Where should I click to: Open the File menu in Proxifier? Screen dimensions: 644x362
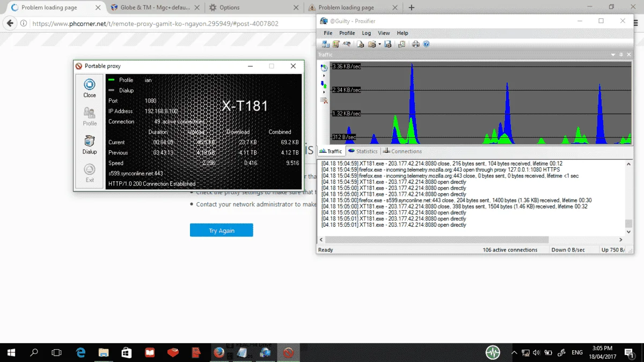point(328,33)
